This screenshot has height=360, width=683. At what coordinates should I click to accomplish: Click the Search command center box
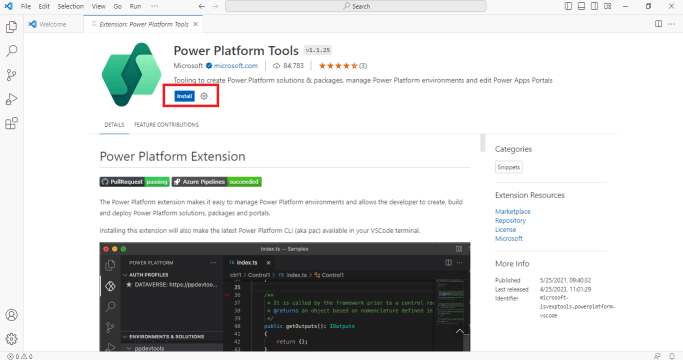click(x=355, y=6)
